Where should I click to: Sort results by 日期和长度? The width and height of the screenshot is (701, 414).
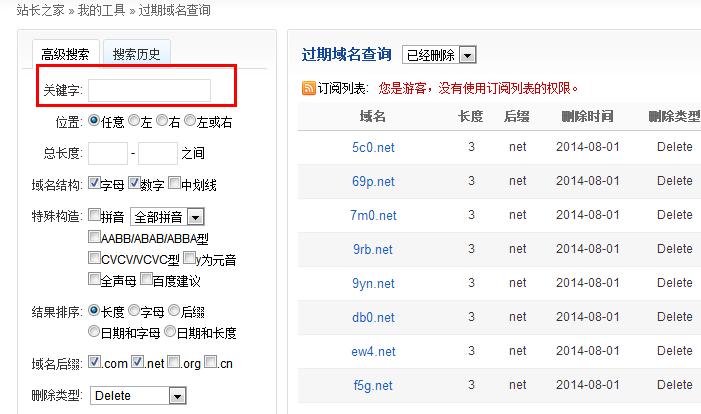(x=169, y=331)
